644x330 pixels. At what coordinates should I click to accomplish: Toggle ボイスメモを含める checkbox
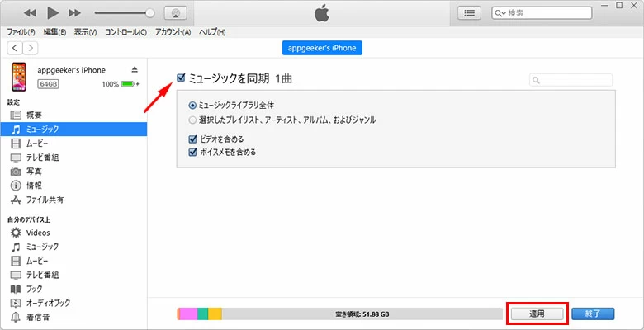[192, 152]
